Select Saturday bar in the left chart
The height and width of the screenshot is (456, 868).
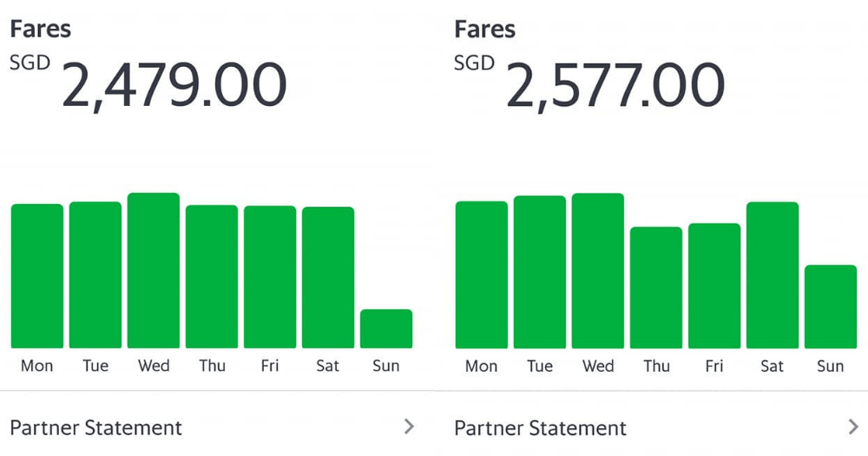point(328,278)
